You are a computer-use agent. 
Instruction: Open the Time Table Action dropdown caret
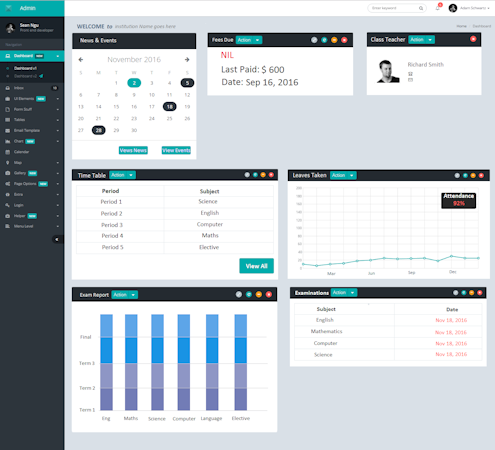click(x=131, y=175)
